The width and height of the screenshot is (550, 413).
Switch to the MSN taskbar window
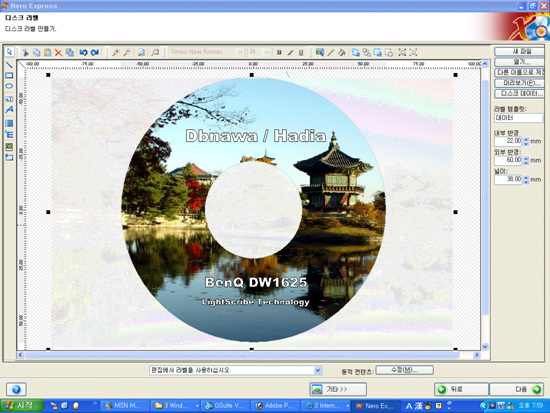coord(124,406)
